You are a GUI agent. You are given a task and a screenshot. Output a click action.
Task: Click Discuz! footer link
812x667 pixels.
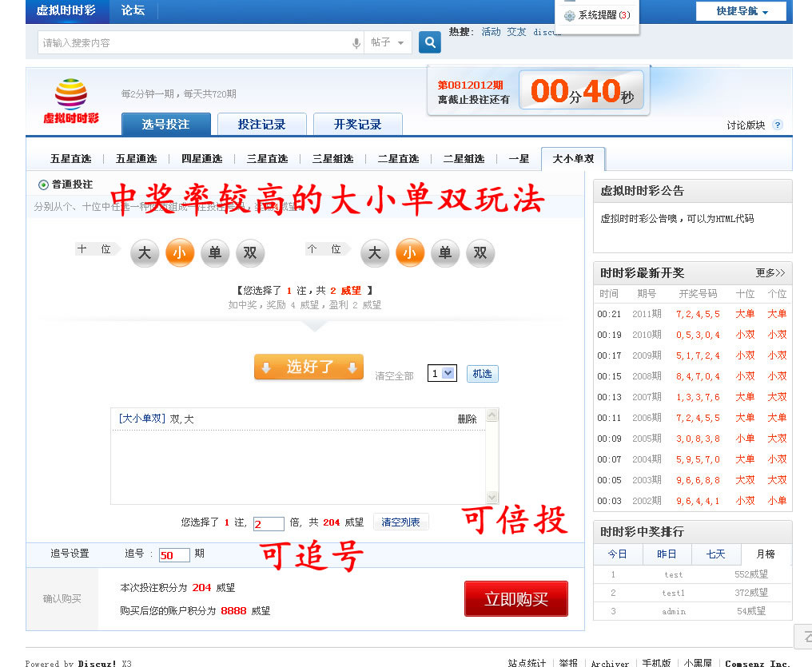coord(97,663)
